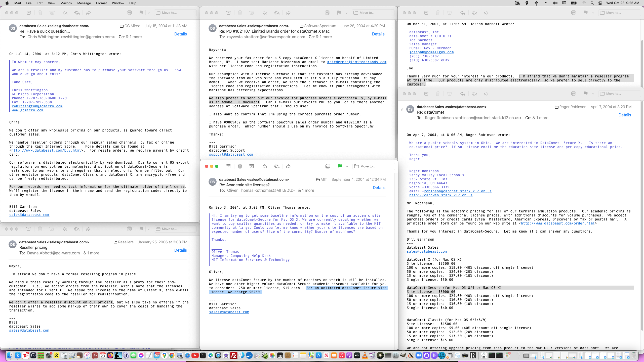Reply in the Reseller pricing window
Viewport: 644px width, 362px height.
(65, 229)
